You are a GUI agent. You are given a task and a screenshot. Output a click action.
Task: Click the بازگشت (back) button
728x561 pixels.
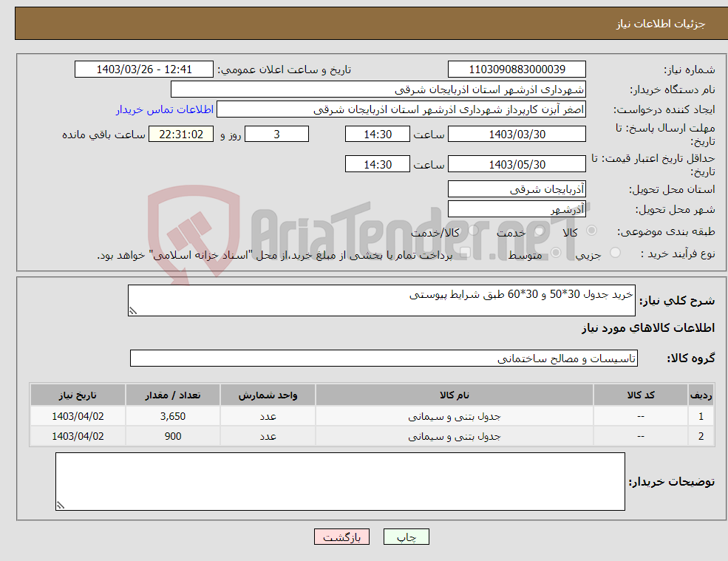coord(341,537)
